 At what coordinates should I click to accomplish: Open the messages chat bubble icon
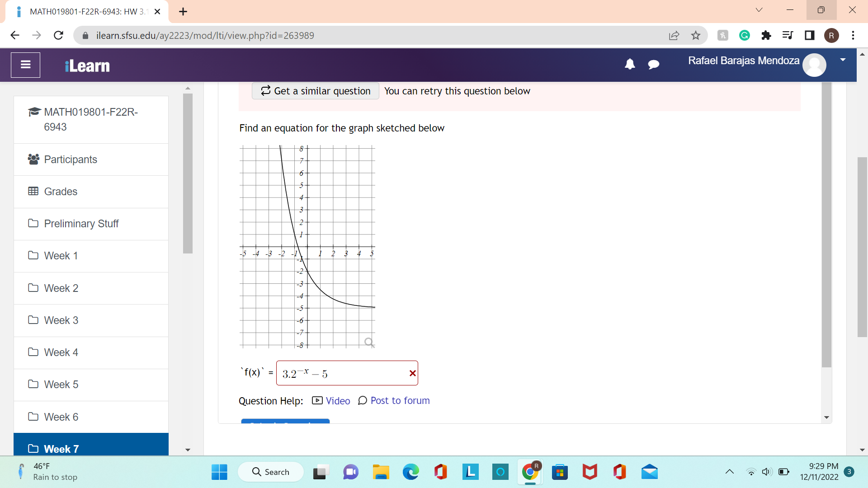coord(653,65)
